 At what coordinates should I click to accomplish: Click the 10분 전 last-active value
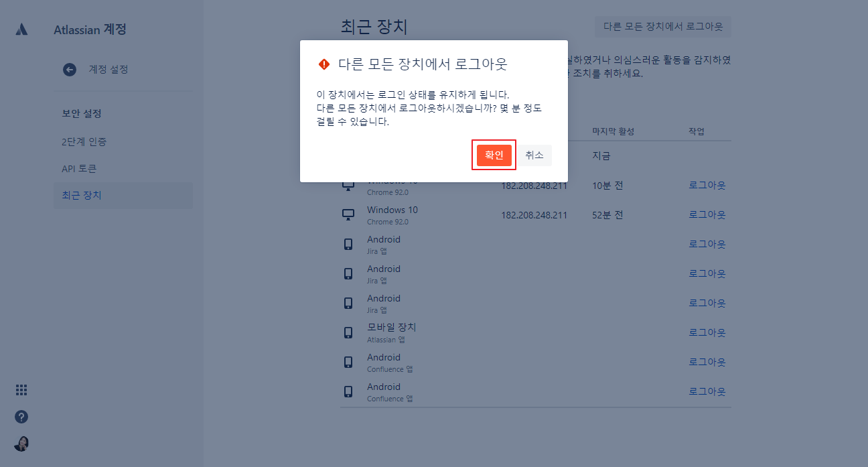(607, 185)
